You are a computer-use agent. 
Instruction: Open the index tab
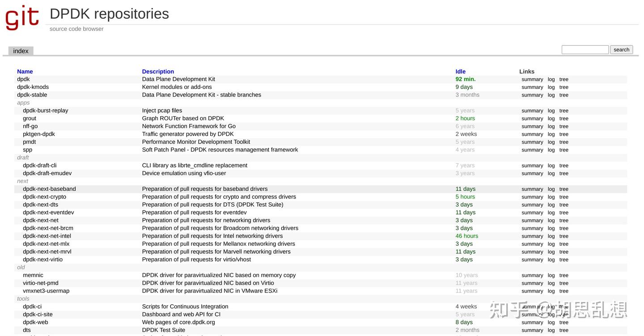tap(21, 51)
